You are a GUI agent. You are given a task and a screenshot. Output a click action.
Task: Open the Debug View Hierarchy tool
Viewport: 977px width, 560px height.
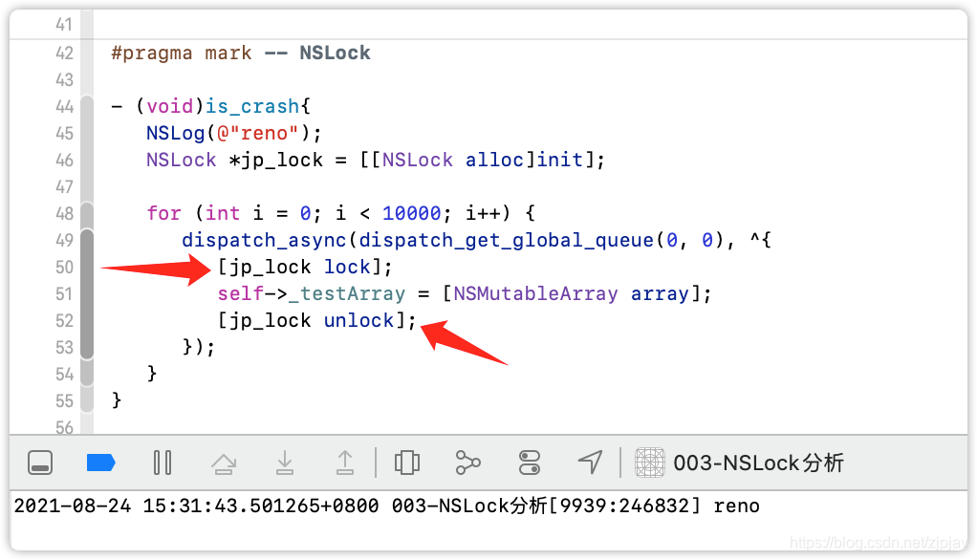click(x=407, y=463)
